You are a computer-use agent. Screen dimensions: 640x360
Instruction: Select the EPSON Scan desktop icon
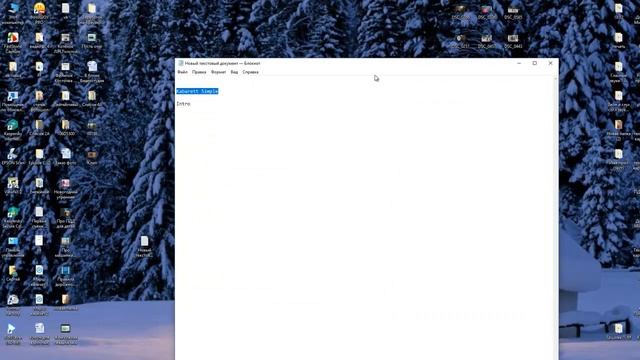(13, 156)
